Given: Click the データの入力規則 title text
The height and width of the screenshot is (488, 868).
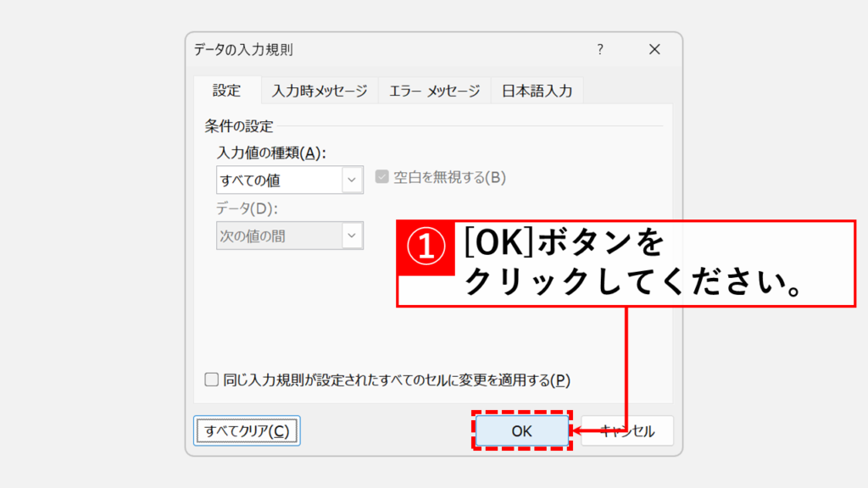Looking at the screenshot, I should pos(243,50).
